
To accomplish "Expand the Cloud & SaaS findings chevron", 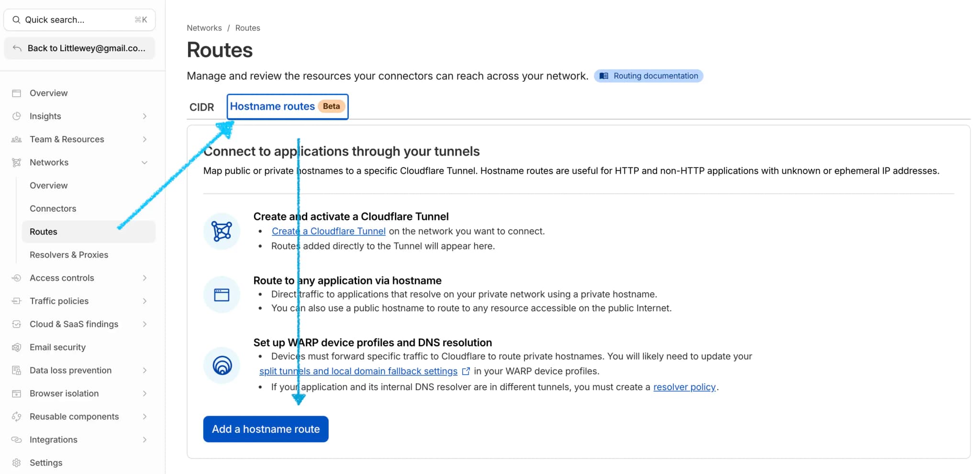I will tap(145, 324).
